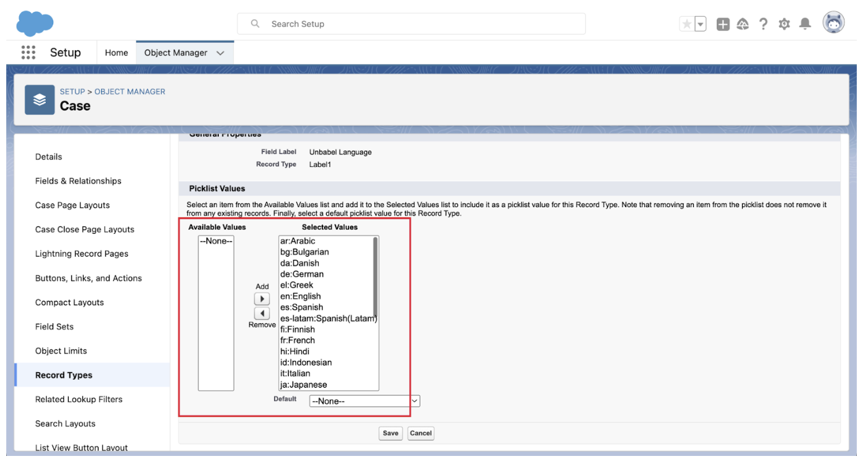Viewport: 868px width, 464px height.
Task: Open the setup gear icon
Action: point(784,24)
